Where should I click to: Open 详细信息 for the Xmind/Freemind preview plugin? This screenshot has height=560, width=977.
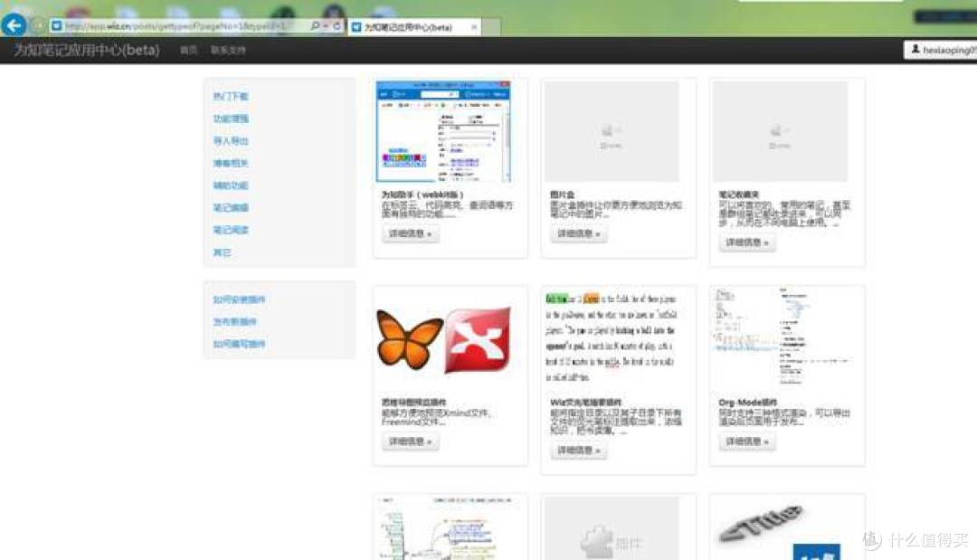coord(410,441)
